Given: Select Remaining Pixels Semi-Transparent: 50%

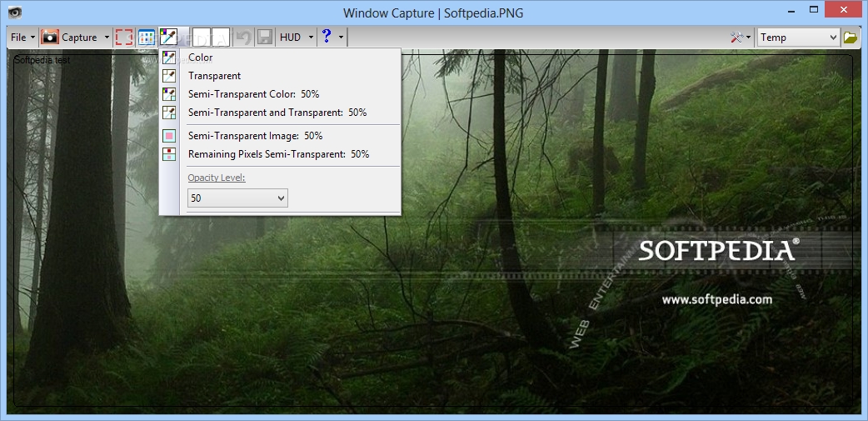Looking at the screenshot, I should tap(280, 154).
